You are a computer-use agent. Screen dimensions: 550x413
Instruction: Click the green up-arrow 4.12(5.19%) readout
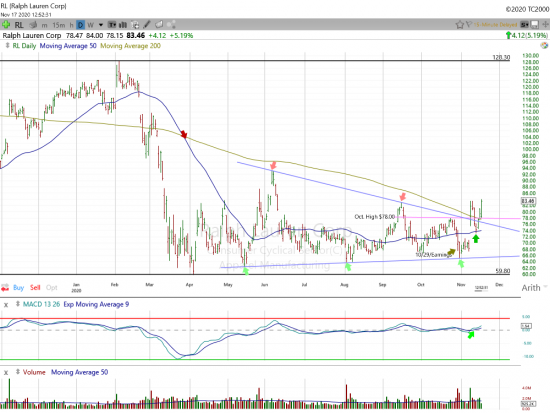pos(526,35)
